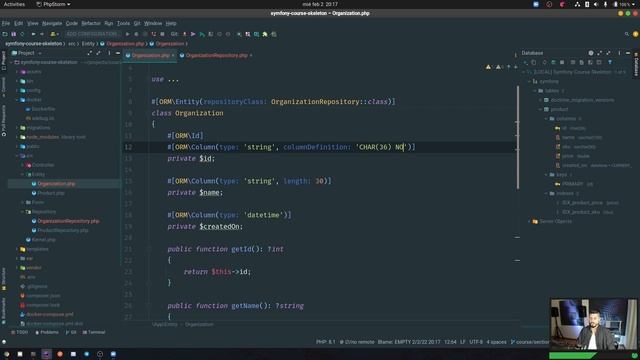Collapse the Repository folder in project tree
The height and width of the screenshot is (360, 640).
coord(22,212)
